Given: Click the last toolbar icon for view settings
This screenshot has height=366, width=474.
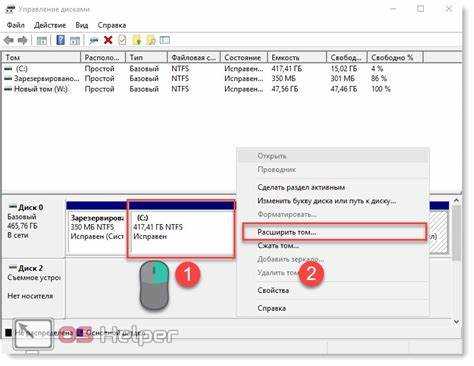Looking at the screenshot, I should point(165,40).
